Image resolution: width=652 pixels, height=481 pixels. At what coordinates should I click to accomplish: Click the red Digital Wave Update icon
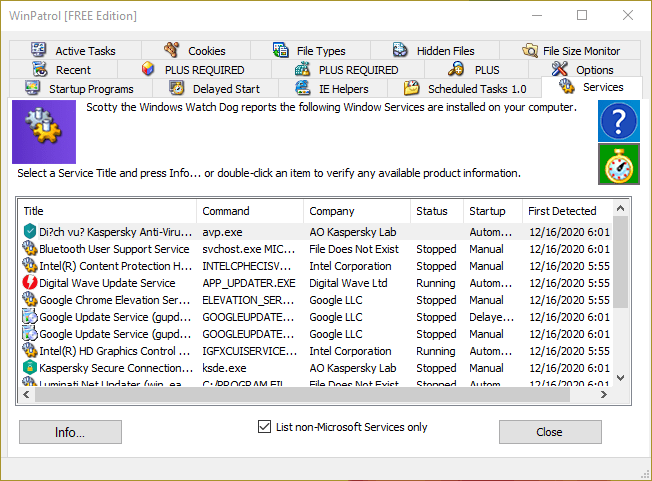30,282
